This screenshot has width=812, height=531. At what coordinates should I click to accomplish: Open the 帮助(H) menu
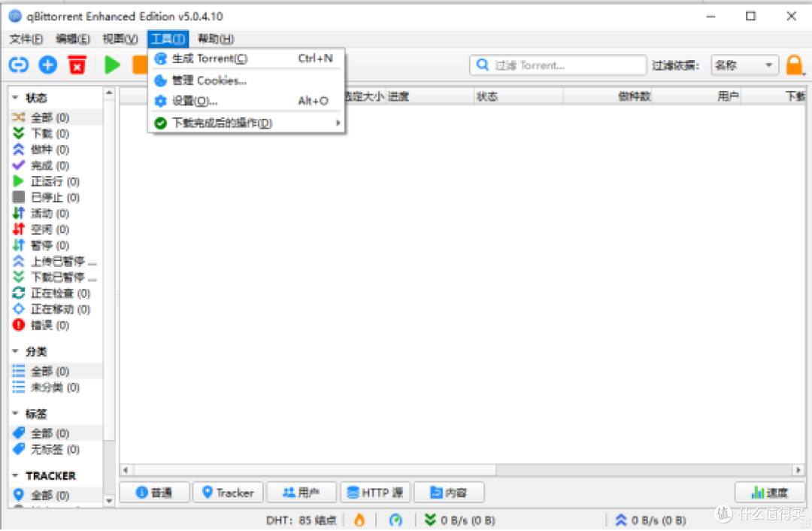(216, 39)
